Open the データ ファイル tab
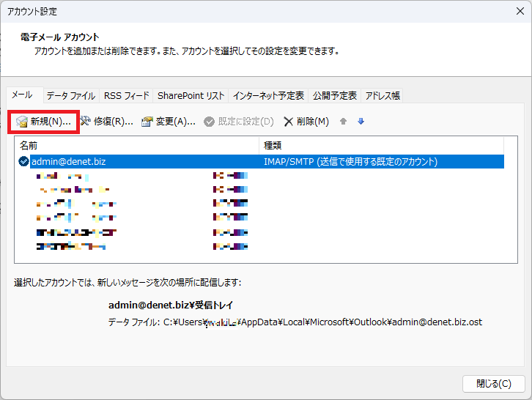Screen dimensions: 532x400 (x=71, y=96)
